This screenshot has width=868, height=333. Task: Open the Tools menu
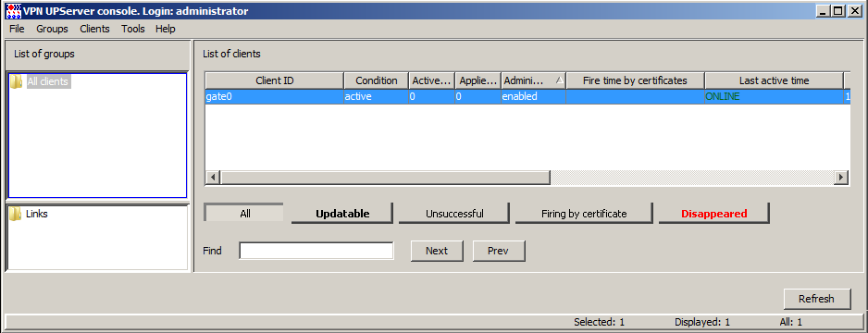click(x=133, y=29)
